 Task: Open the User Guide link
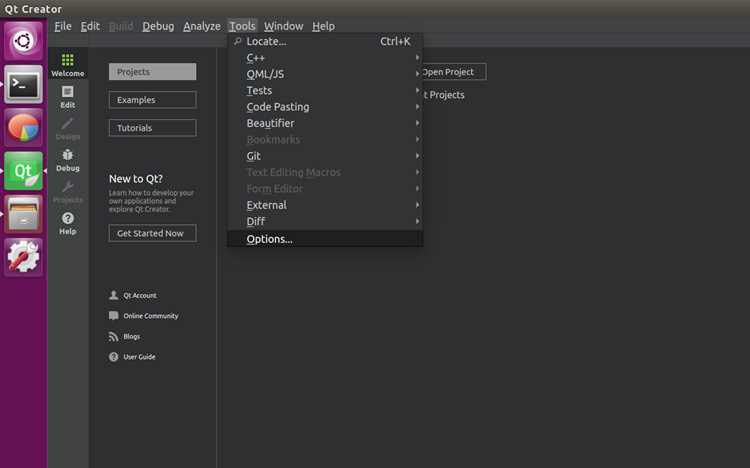coord(139,357)
